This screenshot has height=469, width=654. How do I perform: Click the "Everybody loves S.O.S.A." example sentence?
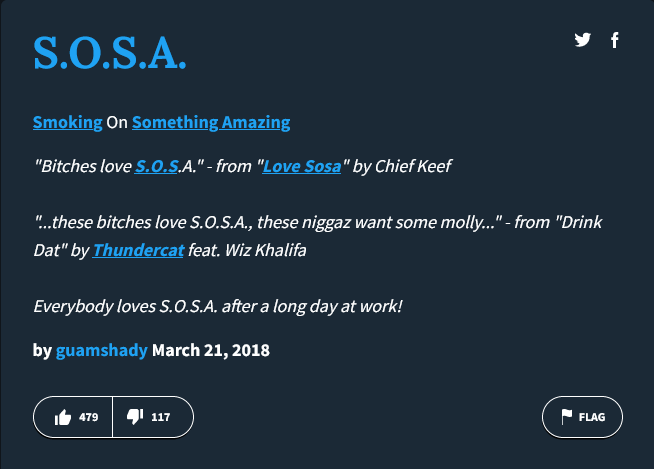[217, 305]
